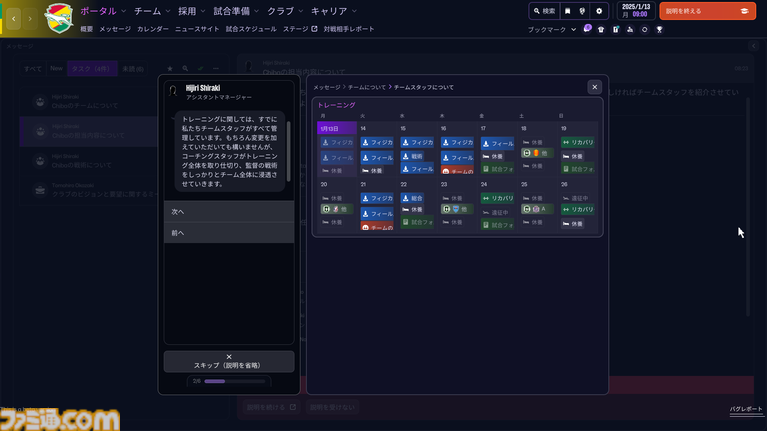Image resolution: width=767 pixels, height=431 pixels.
Task: Open the ブックマーク dropdown
Action: point(553,30)
